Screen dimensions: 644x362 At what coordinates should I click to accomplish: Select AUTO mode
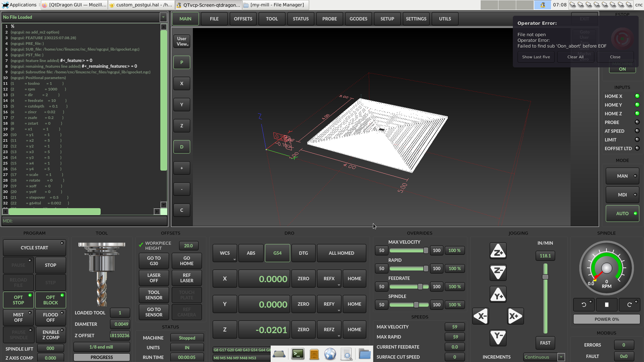623,214
